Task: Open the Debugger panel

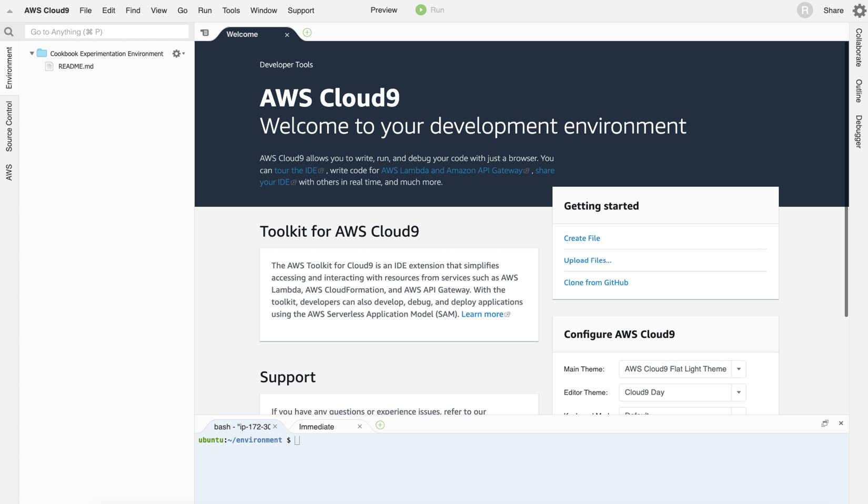Action: (859, 132)
